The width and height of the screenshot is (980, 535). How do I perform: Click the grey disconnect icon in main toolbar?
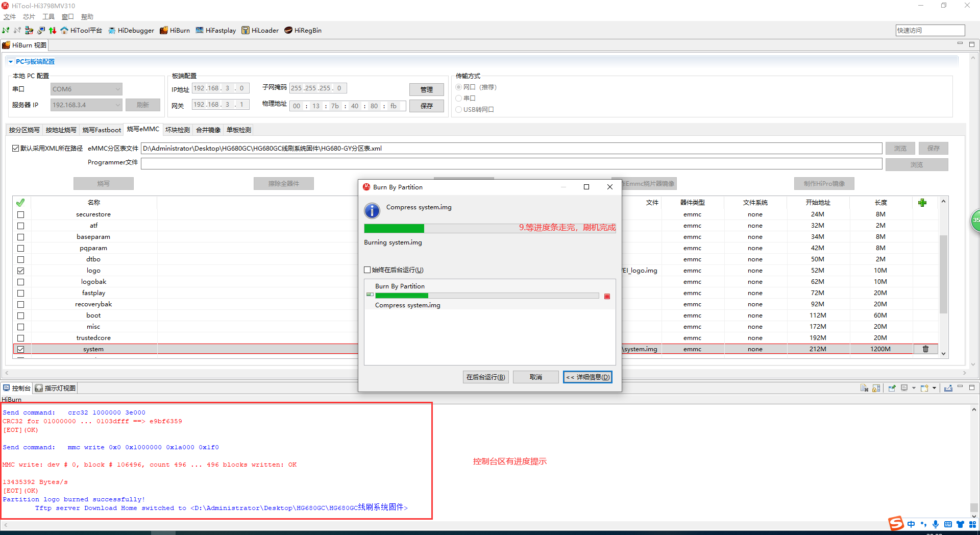point(17,31)
